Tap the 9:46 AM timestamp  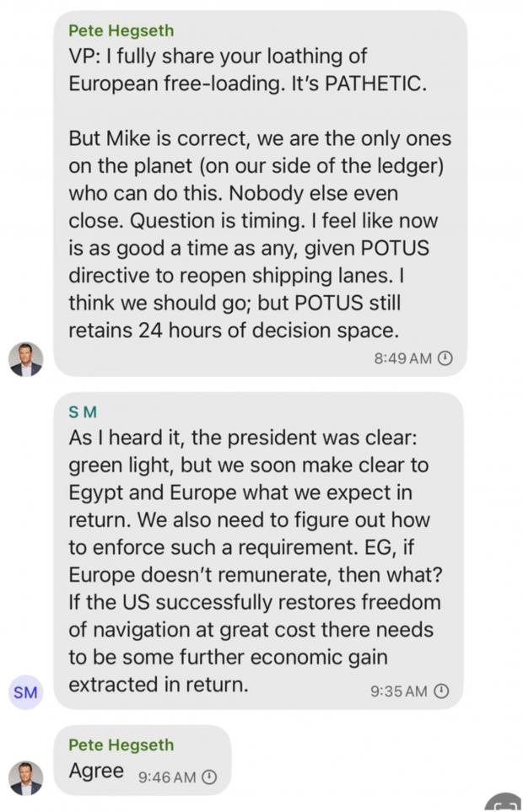tap(167, 777)
